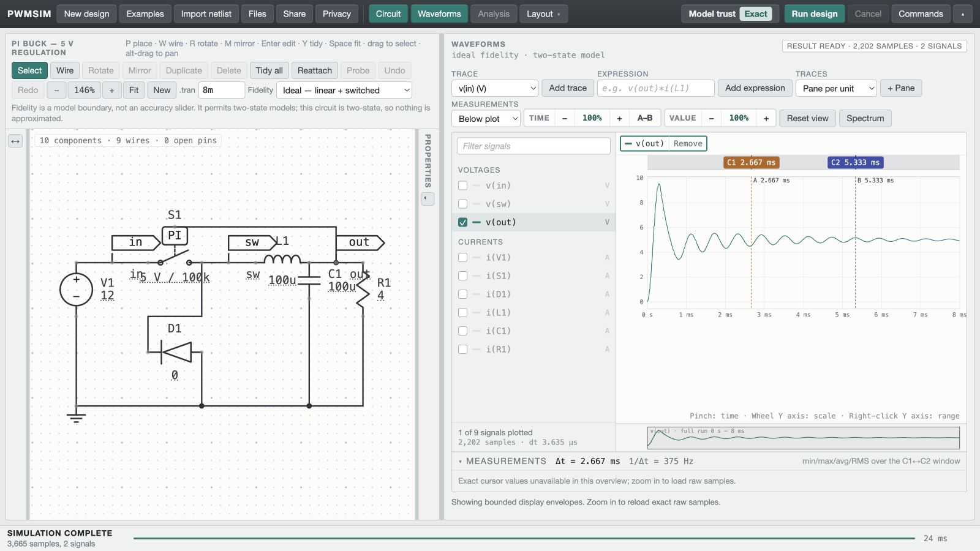Open the Import netlist menu item

tap(206, 14)
